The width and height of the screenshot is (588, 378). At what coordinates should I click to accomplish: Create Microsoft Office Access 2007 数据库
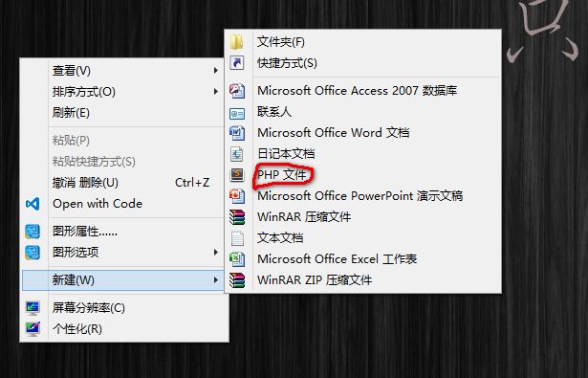click(x=363, y=91)
